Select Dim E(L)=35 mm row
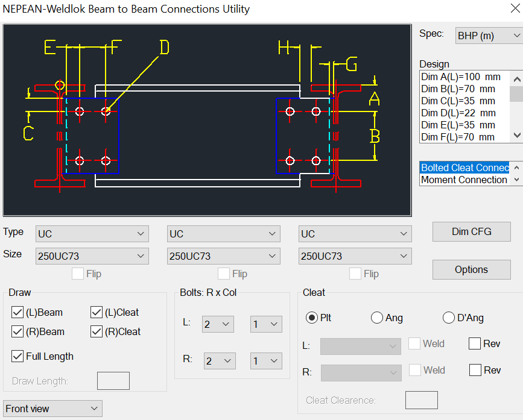 coord(464,125)
